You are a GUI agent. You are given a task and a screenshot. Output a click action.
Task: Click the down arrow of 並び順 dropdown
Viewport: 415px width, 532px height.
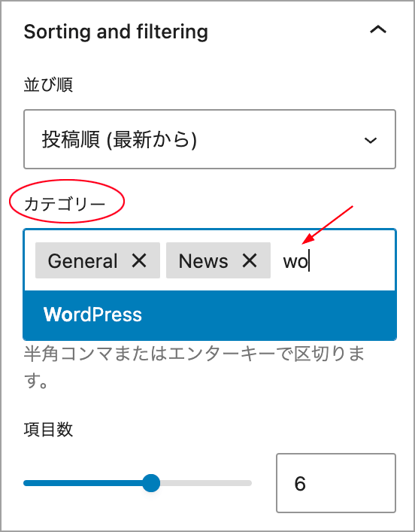click(370, 140)
